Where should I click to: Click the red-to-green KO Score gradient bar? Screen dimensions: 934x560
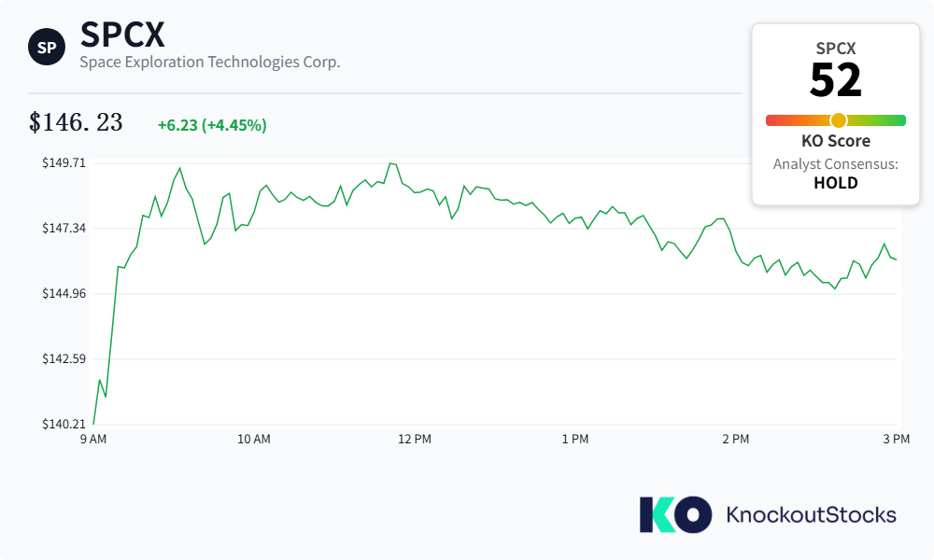(x=836, y=120)
